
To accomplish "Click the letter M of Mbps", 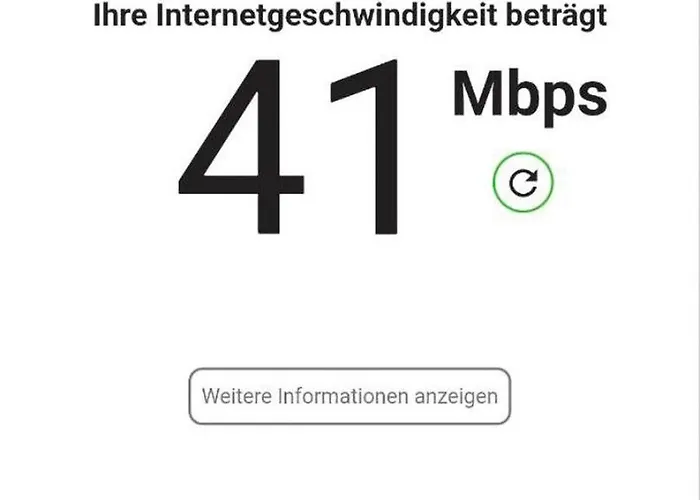I will (x=477, y=93).
